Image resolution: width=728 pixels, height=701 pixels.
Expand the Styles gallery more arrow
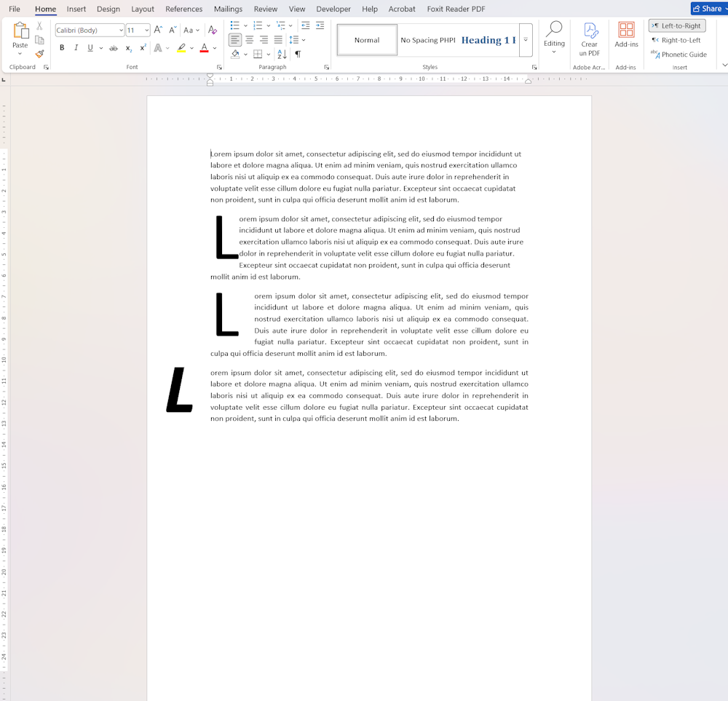point(526,40)
